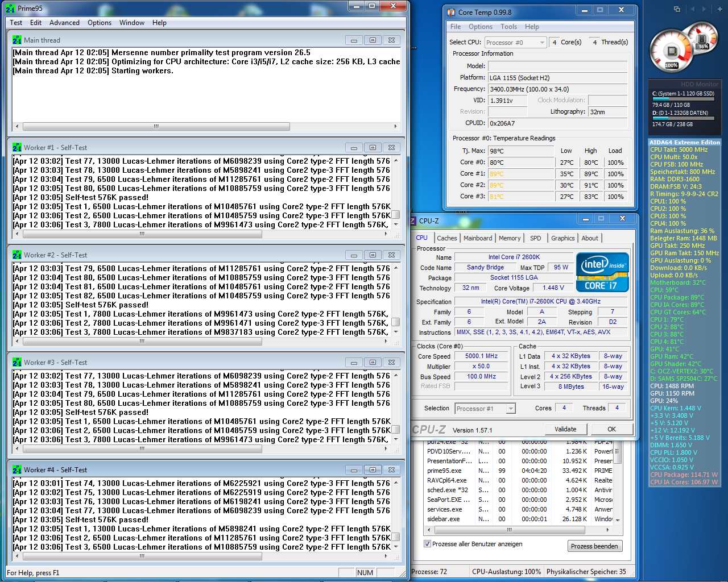Switch to the CPU-Z Caches tab
728x582 pixels.
[x=447, y=238]
